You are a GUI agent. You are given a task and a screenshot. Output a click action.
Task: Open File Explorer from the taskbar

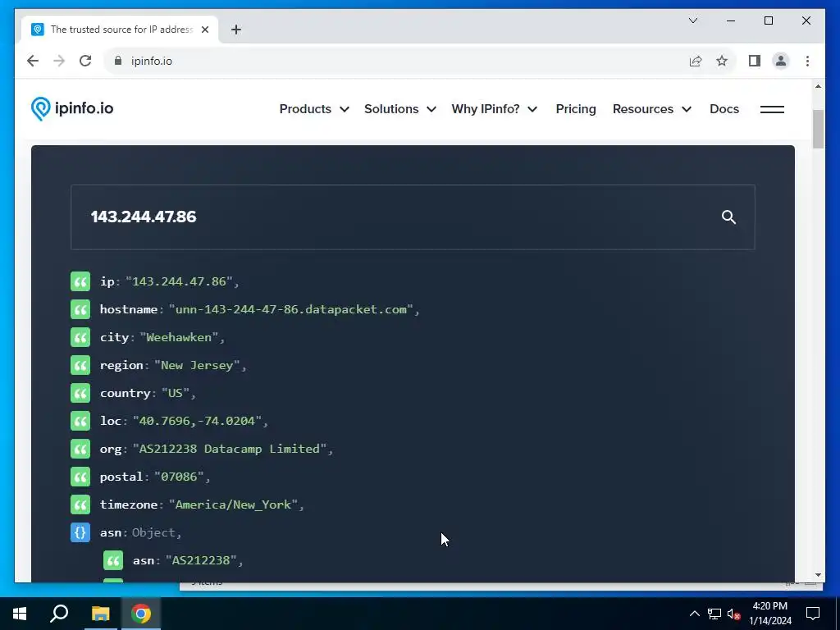click(x=100, y=614)
